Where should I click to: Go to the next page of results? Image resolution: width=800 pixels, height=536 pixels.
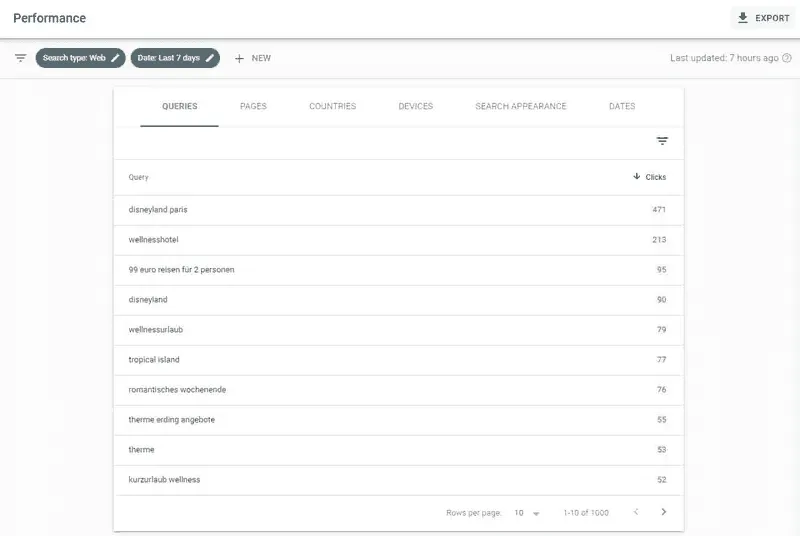click(664, 512)
